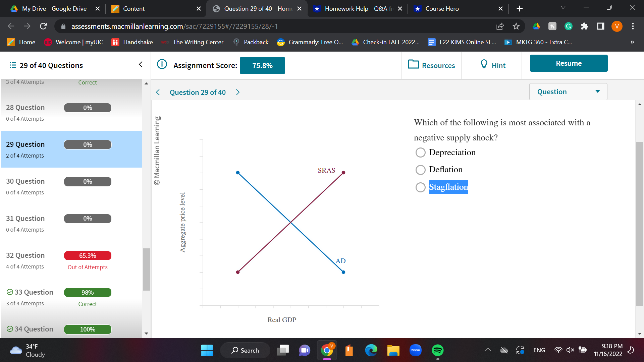Open the Grammarly extension icon

[x=568, y=26]
